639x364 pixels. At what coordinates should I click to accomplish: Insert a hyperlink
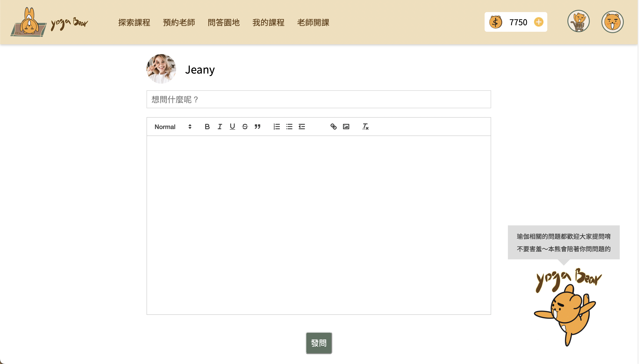pos(333,127)
